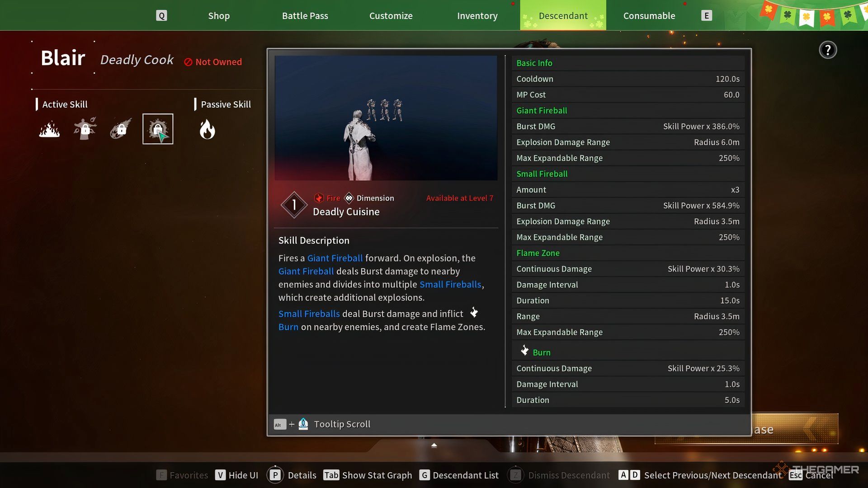Screen dimensions: 868x488
Task: Open the Descendant List
Action: coord(466,475)
